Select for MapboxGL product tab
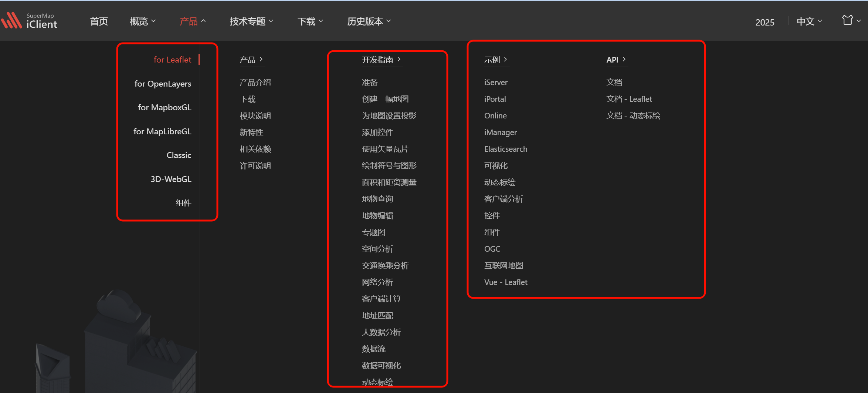 point(165,107)
